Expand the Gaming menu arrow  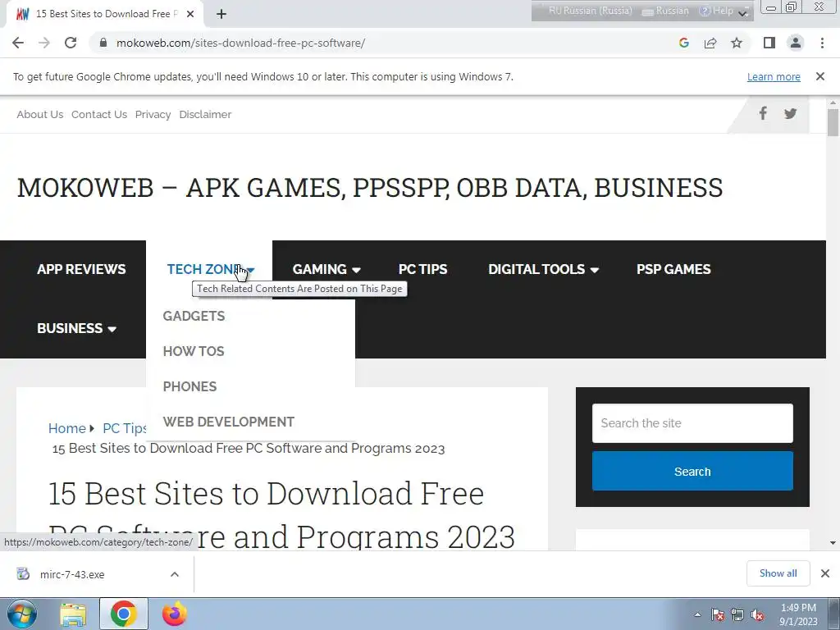[356, 270]
